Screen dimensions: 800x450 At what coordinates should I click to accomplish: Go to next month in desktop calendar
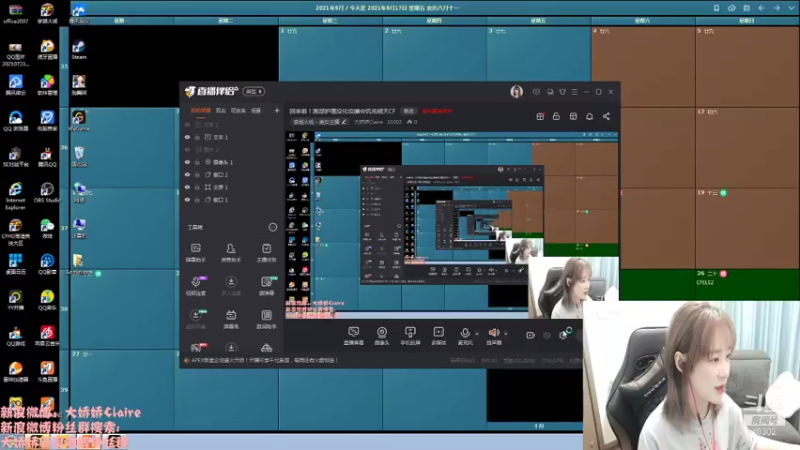[777, 8]
